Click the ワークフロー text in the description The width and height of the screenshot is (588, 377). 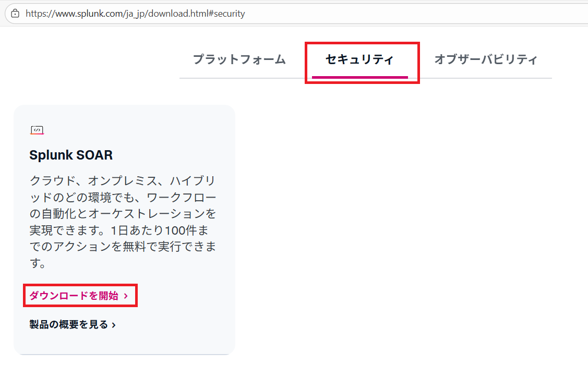pos(181,198)
